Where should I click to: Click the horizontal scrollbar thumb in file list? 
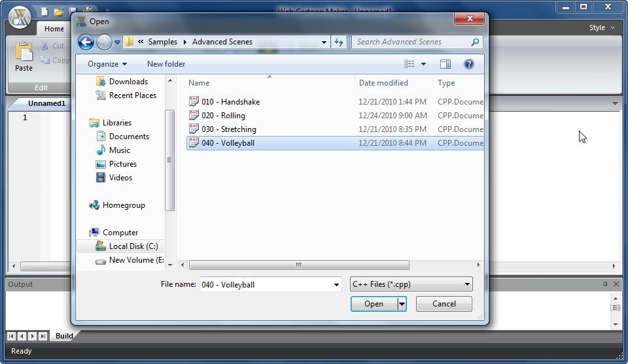[x=299, y=265]
